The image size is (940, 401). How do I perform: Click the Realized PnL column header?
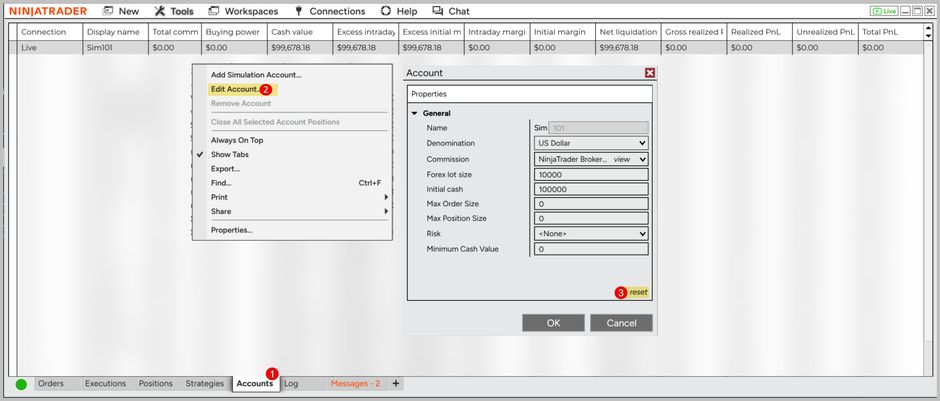(x=760, y=32)
